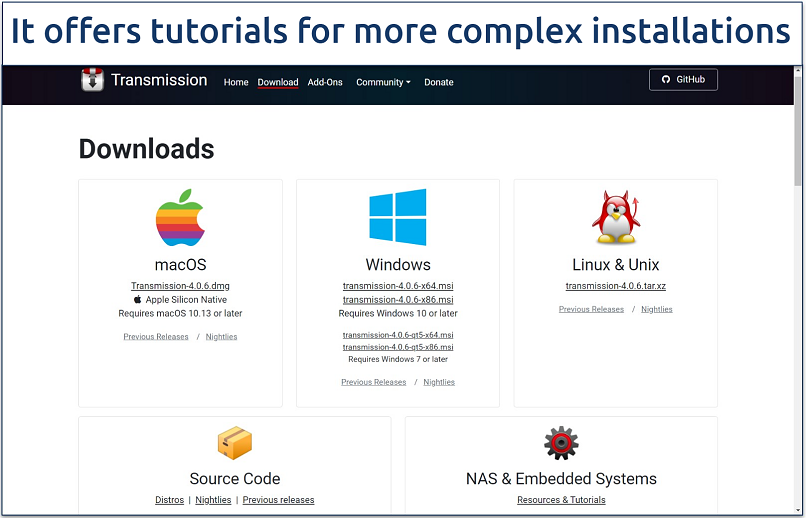Viewport: 806px width, 518px height.
Task: Click the Source Code box icon
Action: coord(235,442)
